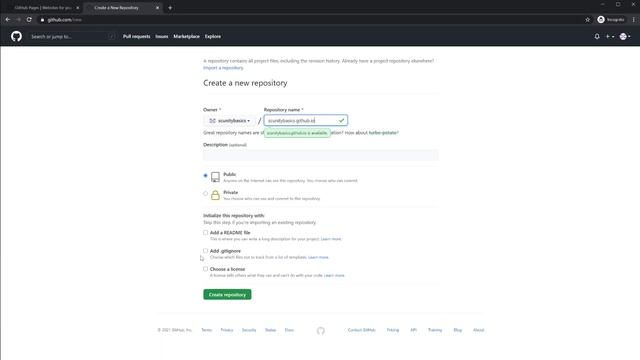The height and width of the screenshot is (360, 640).
Task: Open Contact GitHub footer link
Action: tap(361, 330)
